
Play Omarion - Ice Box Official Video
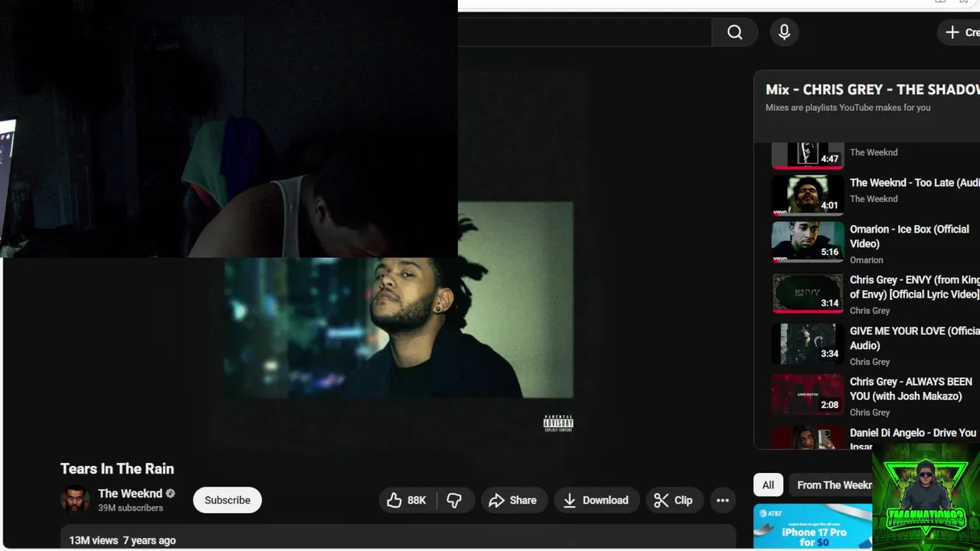(x=910, y=236)
